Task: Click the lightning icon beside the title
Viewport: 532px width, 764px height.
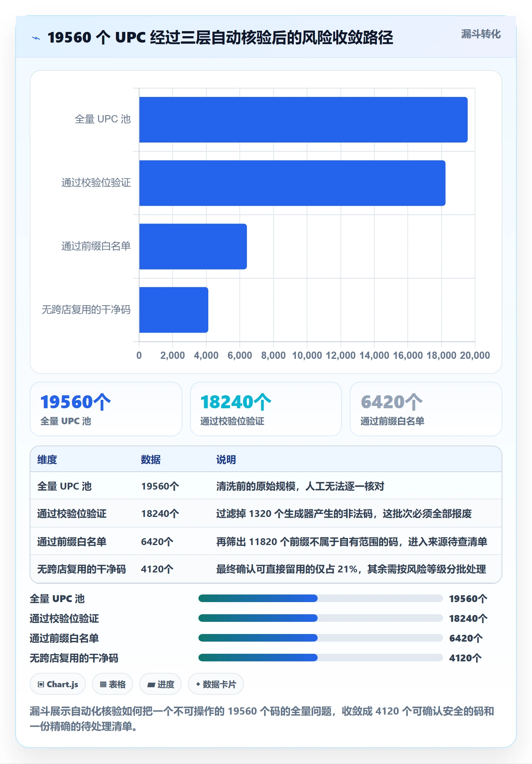Action: 36,38
